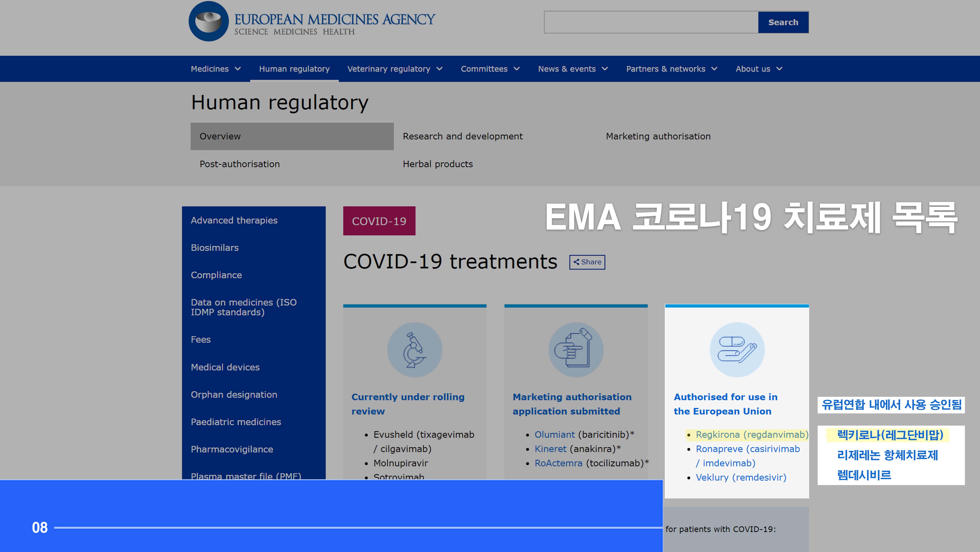Click Authorised for use in European Union heading
Image resolution: width=980 pixels, height=552 pixels.
point(725,404)
